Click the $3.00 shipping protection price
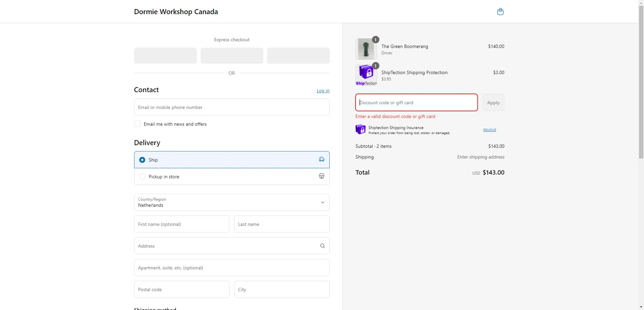 tap(498, 72)
